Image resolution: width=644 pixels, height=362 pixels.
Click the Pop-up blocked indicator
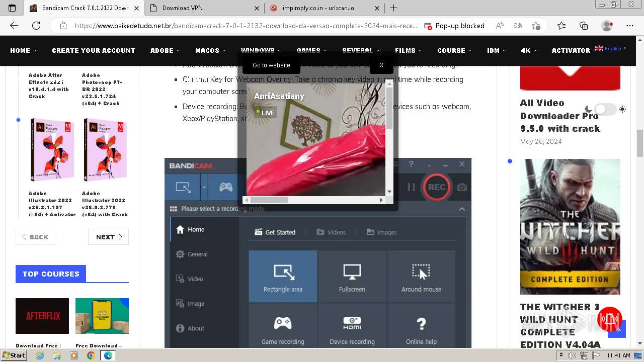click(x=454, y=26)
